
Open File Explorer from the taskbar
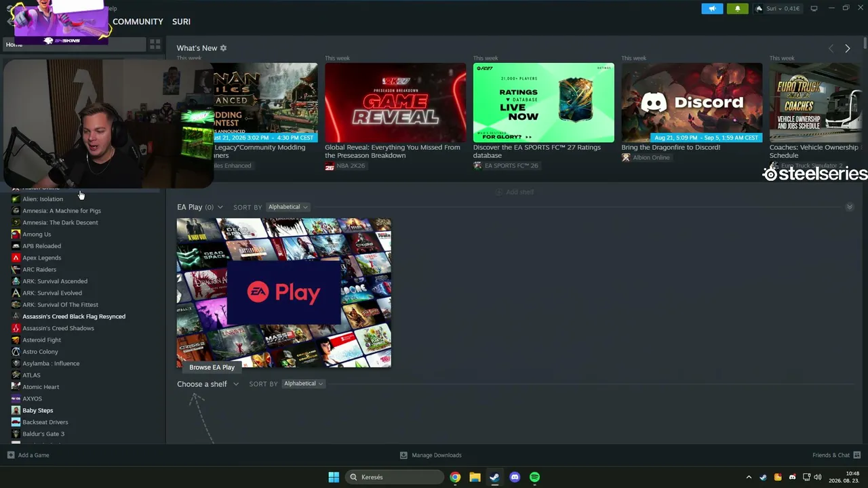(x=475, y=477)
